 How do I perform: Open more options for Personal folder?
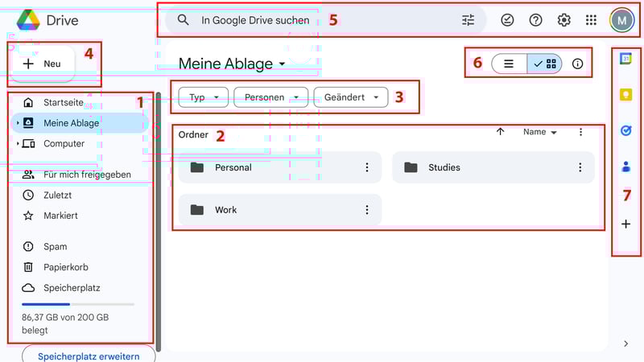[367, 167]
